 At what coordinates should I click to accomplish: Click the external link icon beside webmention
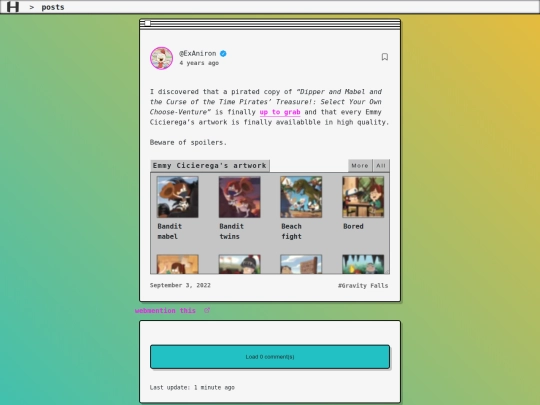(x=207, y=310)
